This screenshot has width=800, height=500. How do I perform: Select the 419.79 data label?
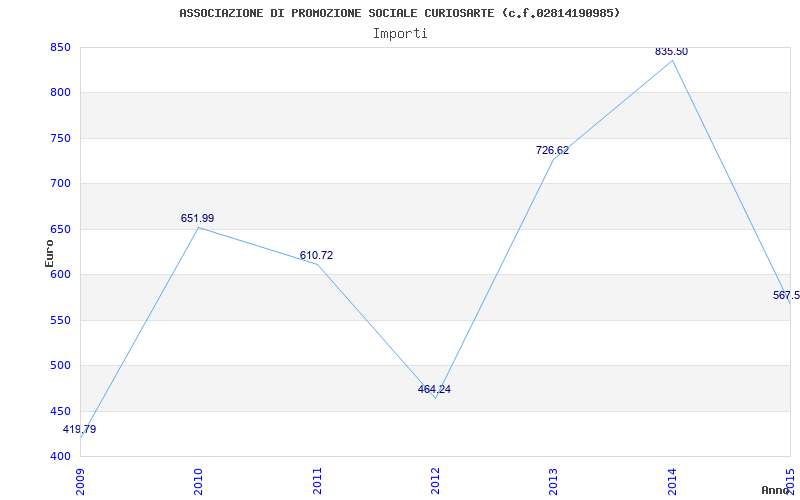[79, 430]
